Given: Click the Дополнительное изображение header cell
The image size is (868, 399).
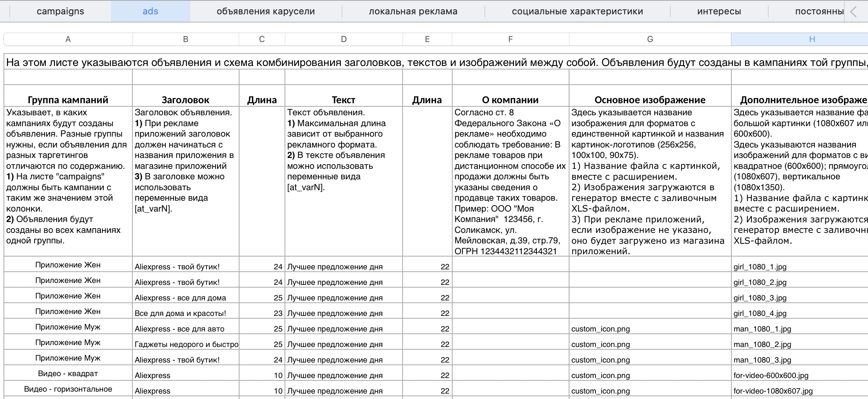Looking at the screenshot, I should [x=800, y=95].
